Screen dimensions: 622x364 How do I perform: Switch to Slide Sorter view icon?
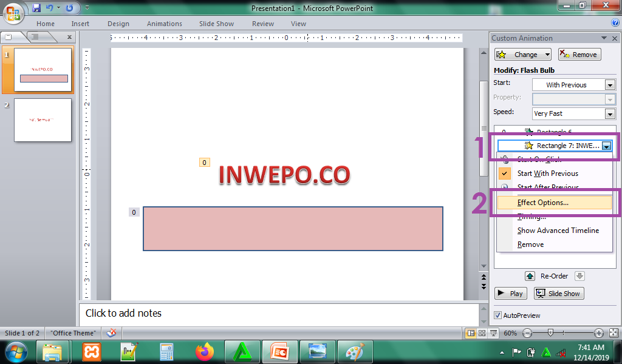click(482, 333)
